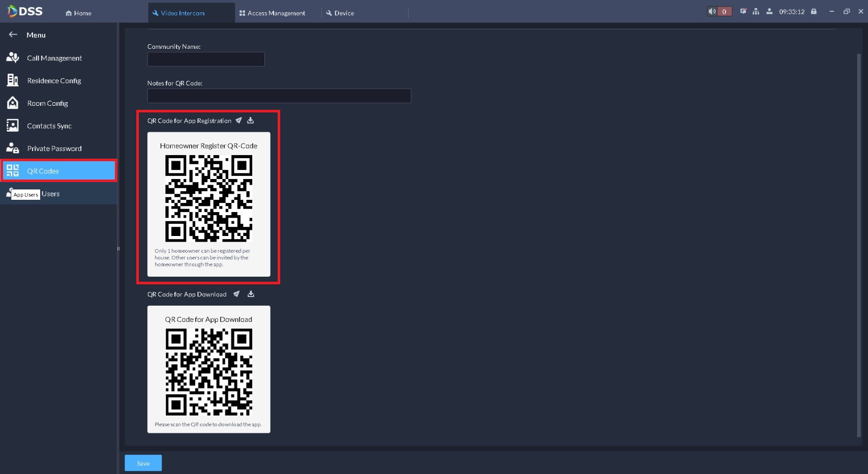868x474 pixels.
Task: Open Call Management in the sidebar
Action: [x=58, y=58]
